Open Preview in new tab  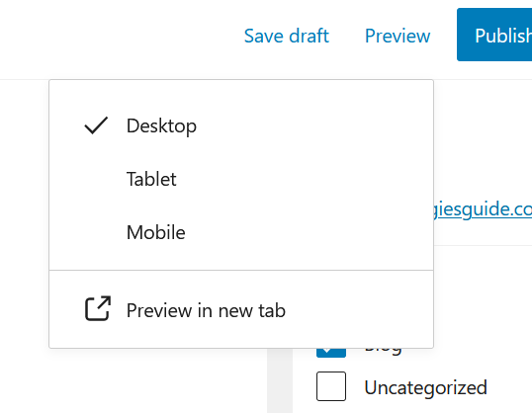[x=241, y=310]
